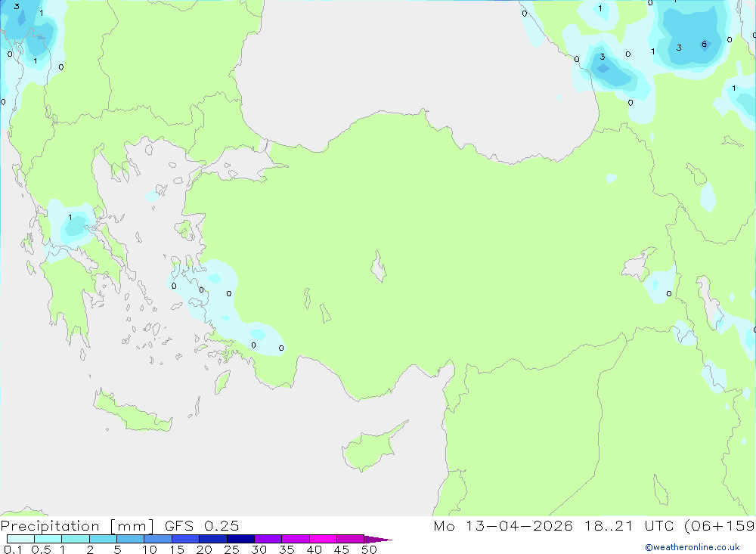Click the 'GFS 0.25' model label
Viewport: 756px width, 554px height.
click(x=202, y=526)
